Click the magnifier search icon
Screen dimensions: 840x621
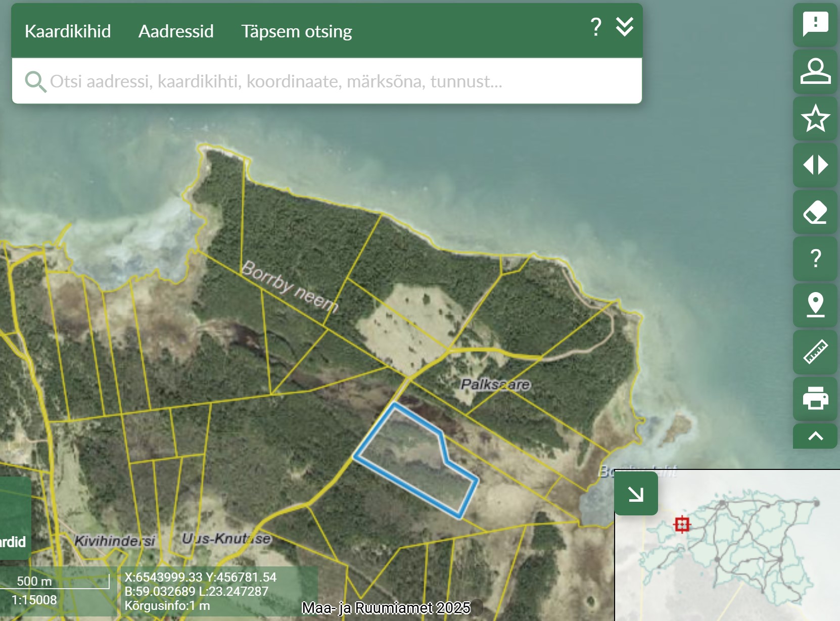coord(35,81)
